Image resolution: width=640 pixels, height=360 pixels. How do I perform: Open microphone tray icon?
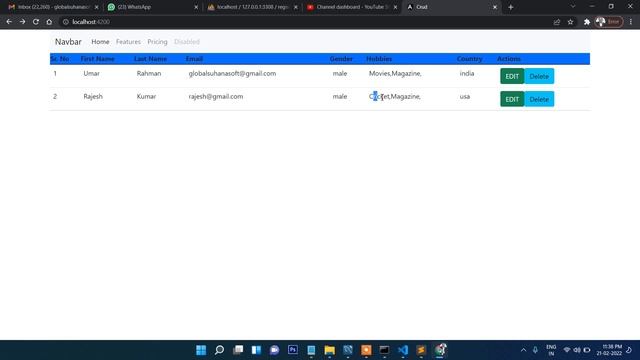tap(535, 350)
